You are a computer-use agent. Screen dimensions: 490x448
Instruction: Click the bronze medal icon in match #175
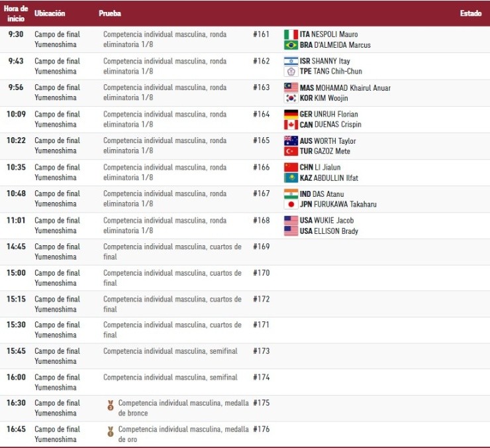[x=111, y=406]
